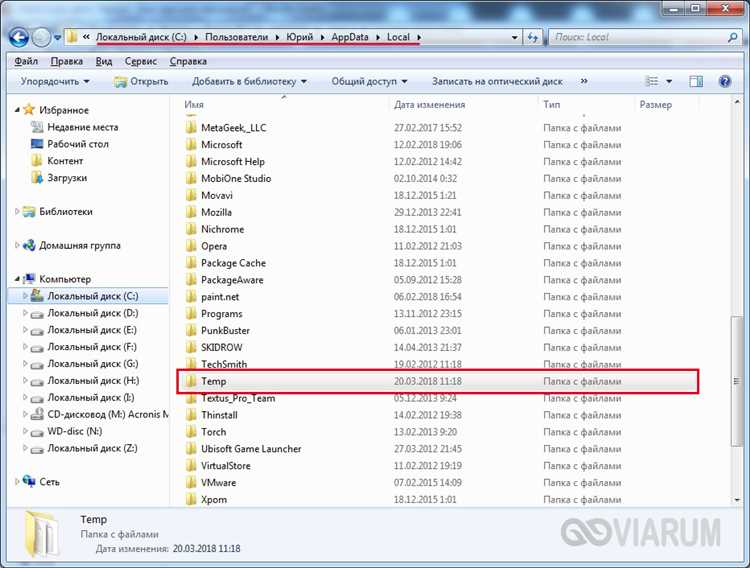Click the Открыть toolbar button
Viewport: 750px width, 568px height.
[x=141, y=81]
